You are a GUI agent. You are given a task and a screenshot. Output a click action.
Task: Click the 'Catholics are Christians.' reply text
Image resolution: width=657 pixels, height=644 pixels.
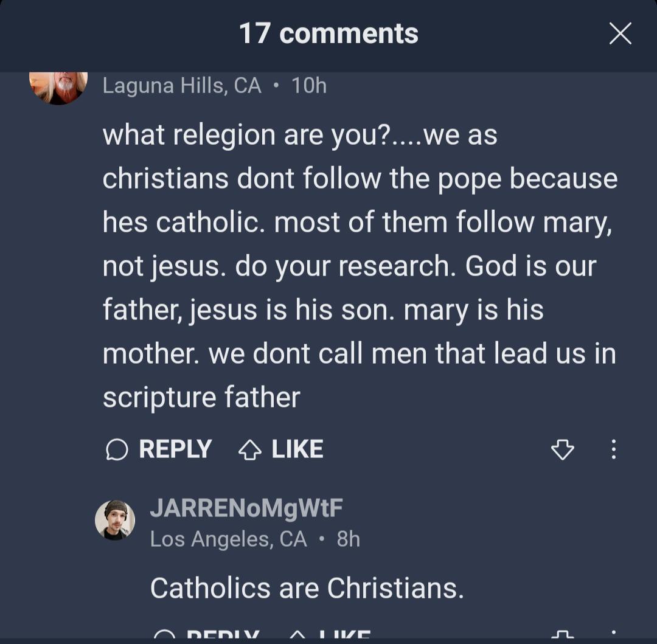(x=307, y=588)
